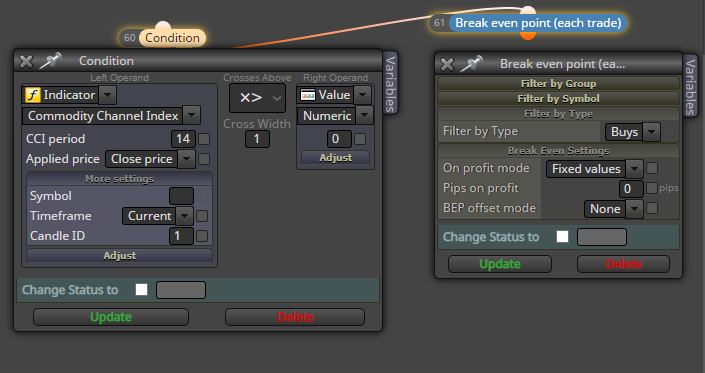705x373 pixels.
Task: Toggle checkbox next to Applied price
Action: click(204, 159)
